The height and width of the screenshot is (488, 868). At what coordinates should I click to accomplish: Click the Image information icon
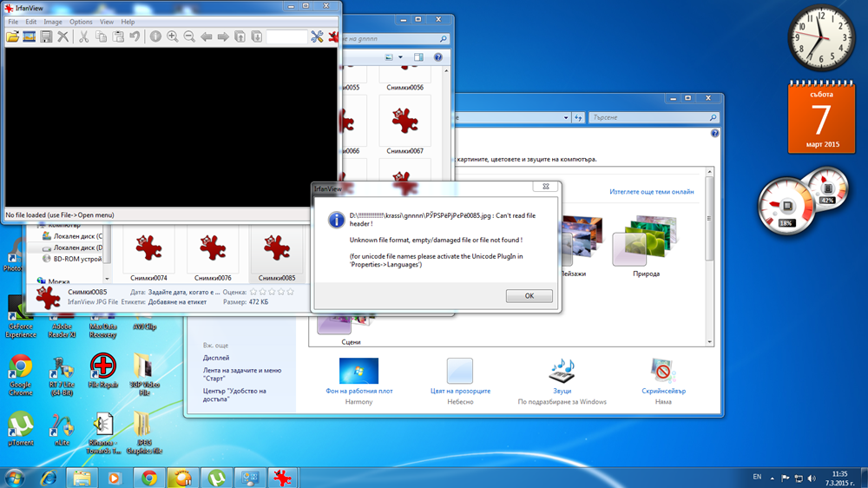[x=155, y=36]
